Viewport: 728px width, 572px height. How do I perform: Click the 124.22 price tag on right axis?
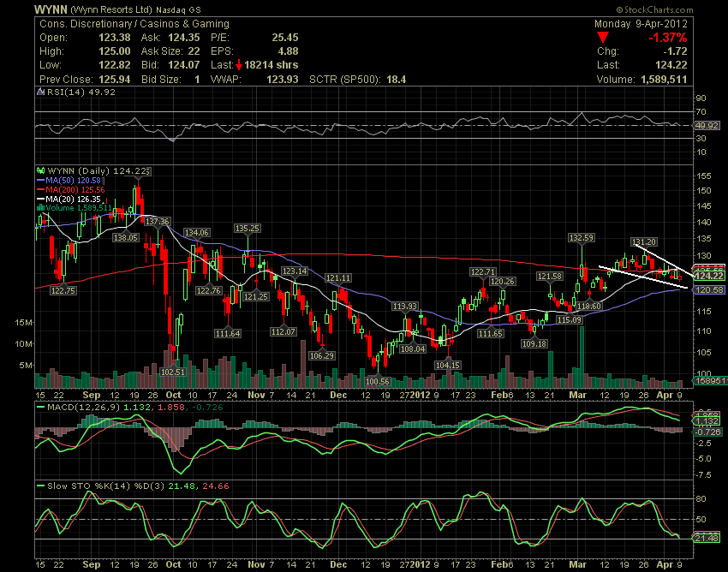pos(709,276)
